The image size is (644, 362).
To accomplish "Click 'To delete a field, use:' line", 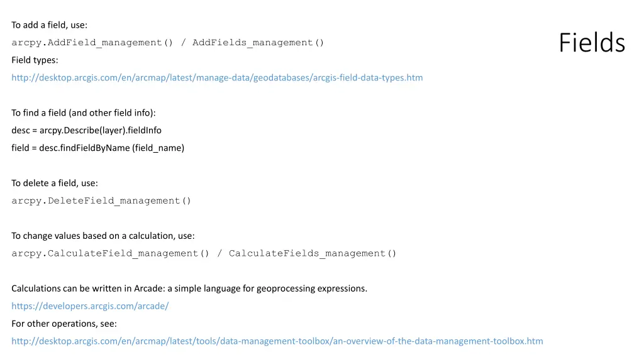I will click(55, 183).
